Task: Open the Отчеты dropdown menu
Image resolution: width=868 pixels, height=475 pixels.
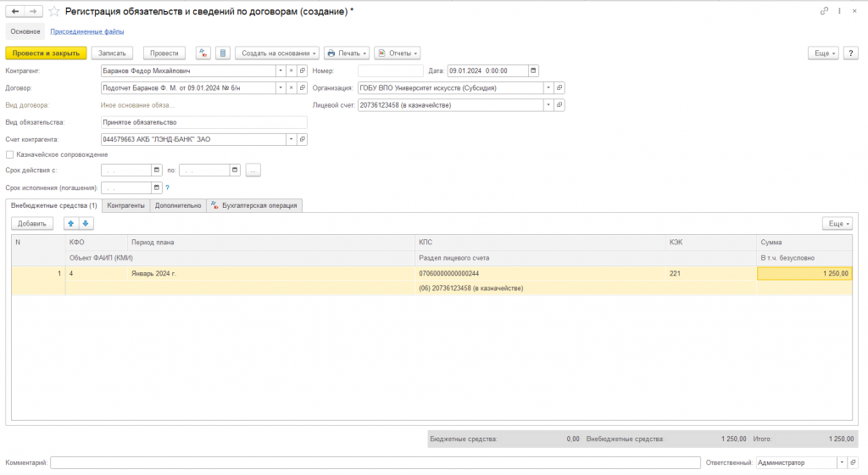Action: pos(398,53)
